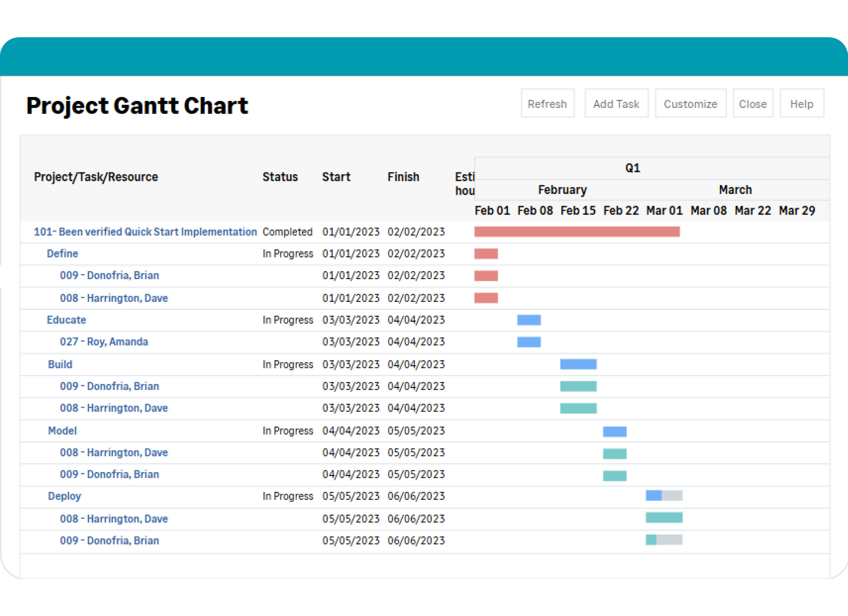Click the Deploy task link
The width and height of the screenshot is (848, 616).
pos(64,496)
